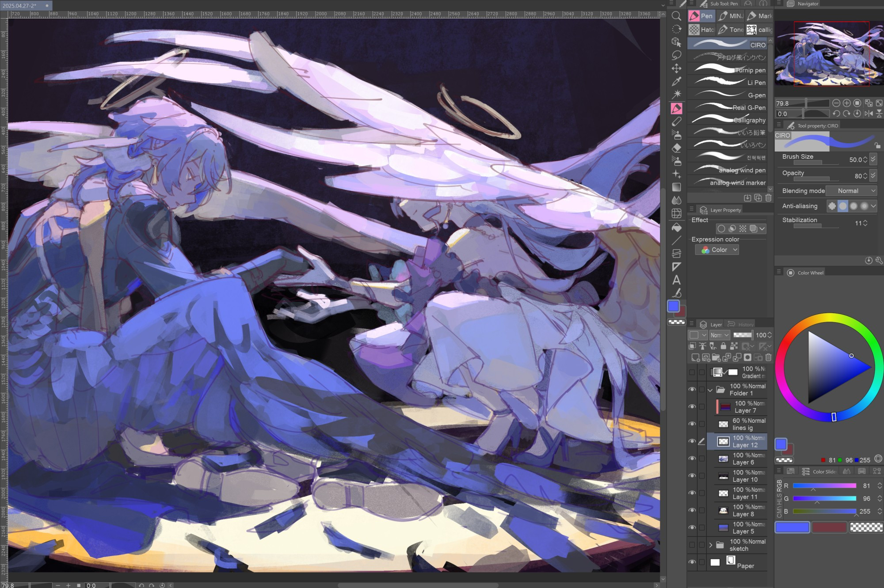Open the Tone sub tool group
The width and height of the screenshot is (884, 588).
click(730, 30)
